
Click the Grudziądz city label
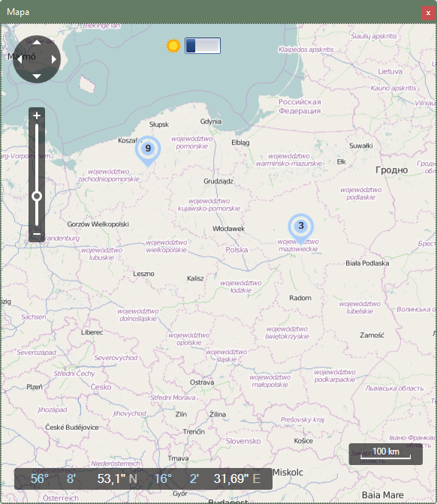[x=218, y=181]
